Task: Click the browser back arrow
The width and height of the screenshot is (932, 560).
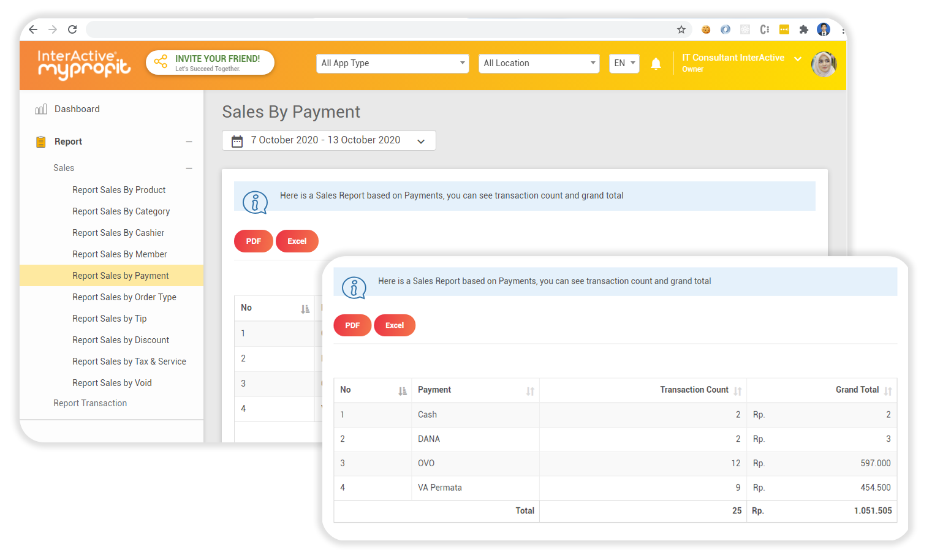Action: tap(32, 29)
